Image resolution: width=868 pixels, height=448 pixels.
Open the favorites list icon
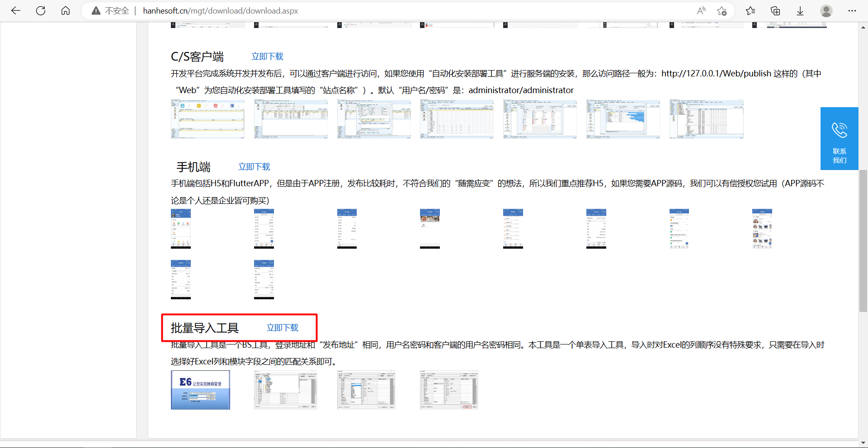point(750,11)
